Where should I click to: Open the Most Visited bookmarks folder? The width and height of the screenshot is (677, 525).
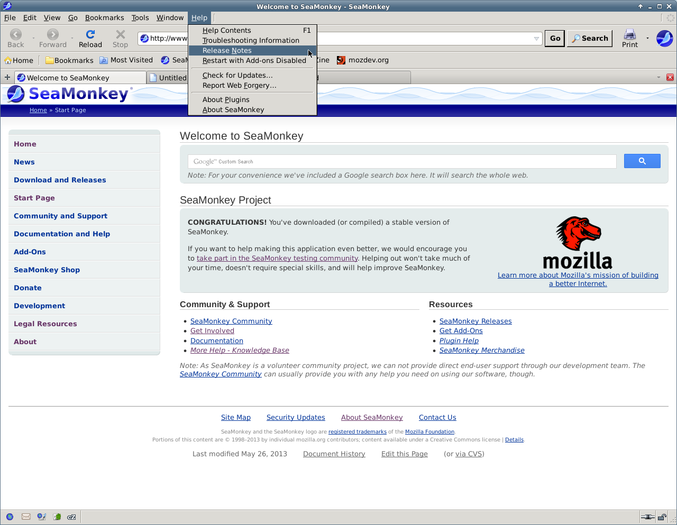tap(126, 60)
